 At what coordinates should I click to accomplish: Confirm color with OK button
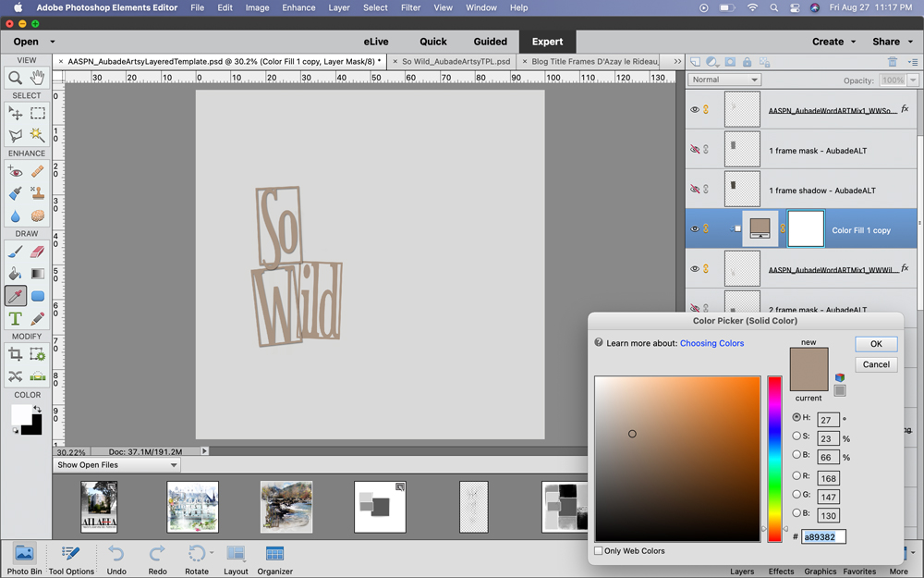coord(876,344)
